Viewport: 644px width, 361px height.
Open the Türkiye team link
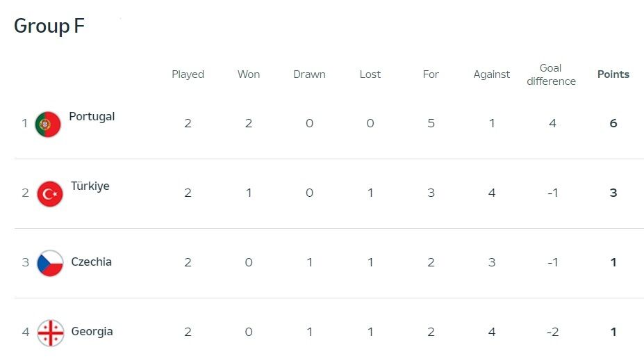coord(90,186)
